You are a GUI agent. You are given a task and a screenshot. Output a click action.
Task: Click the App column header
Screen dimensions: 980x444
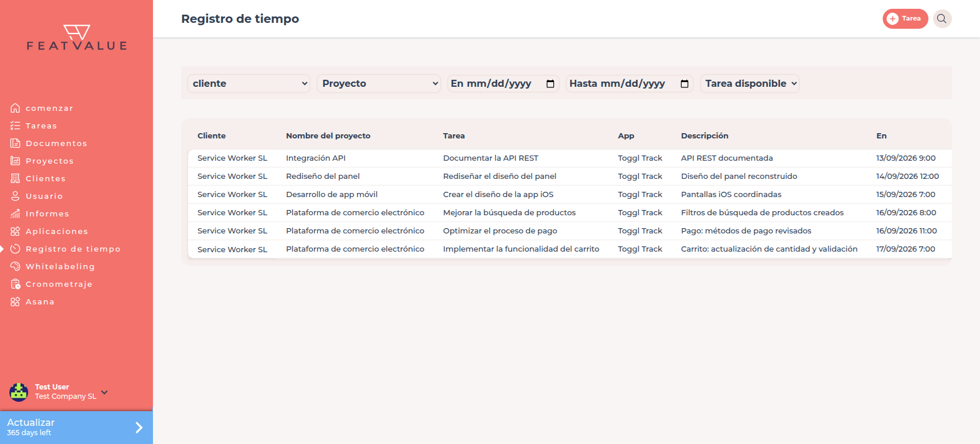(x=626, y=135)
